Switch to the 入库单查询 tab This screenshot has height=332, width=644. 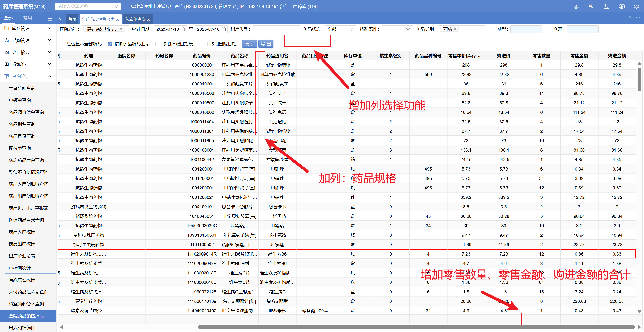(135, 19)
